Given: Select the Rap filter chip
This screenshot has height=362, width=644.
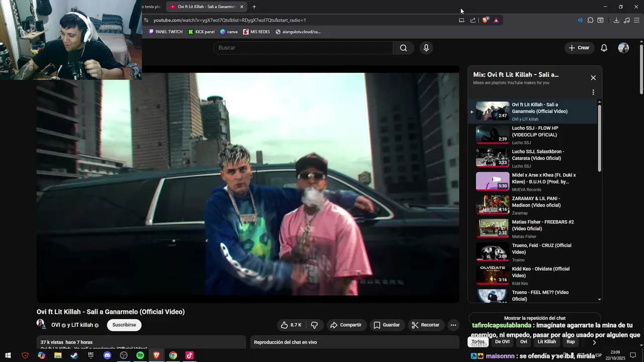Looking at the screenshot, I should click(571, 342).
